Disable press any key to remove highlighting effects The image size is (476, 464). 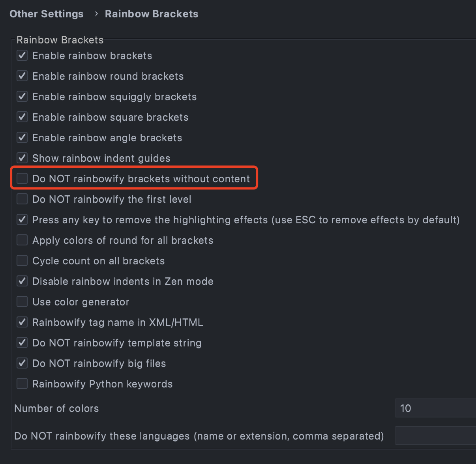[22, 219]
